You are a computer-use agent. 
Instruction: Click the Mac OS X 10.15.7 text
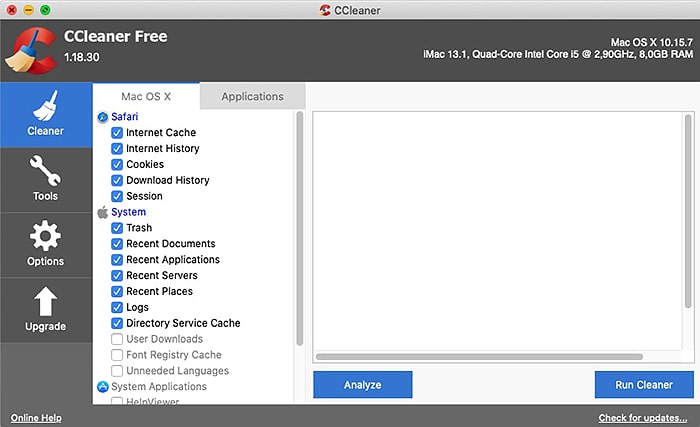pyautogui.click(x=652, y=42)
